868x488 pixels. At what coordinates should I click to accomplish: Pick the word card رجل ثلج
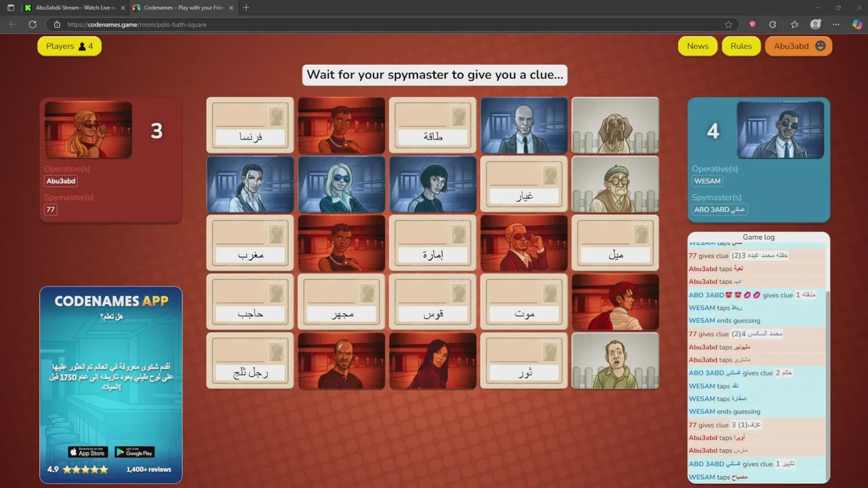(250, 361)
